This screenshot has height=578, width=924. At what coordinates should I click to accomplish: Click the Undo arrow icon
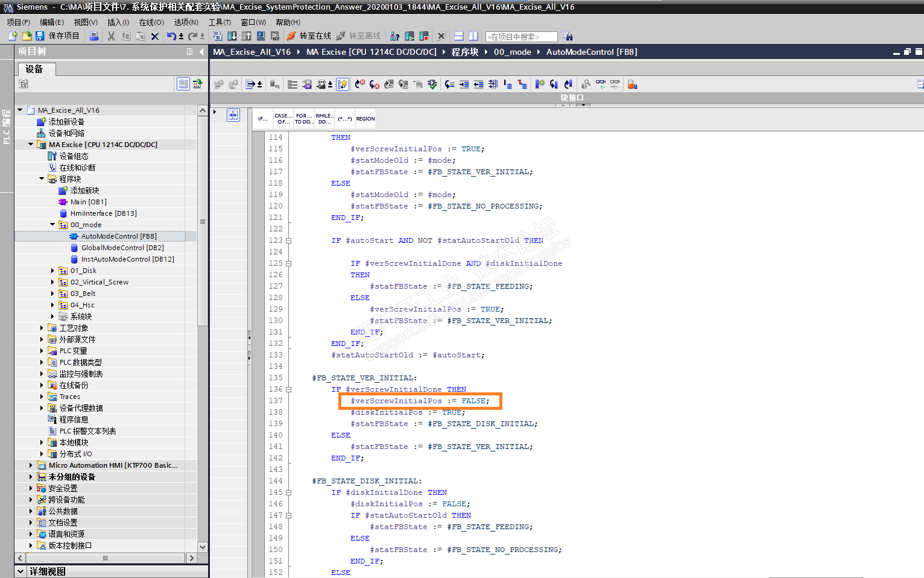click(171, 36)
